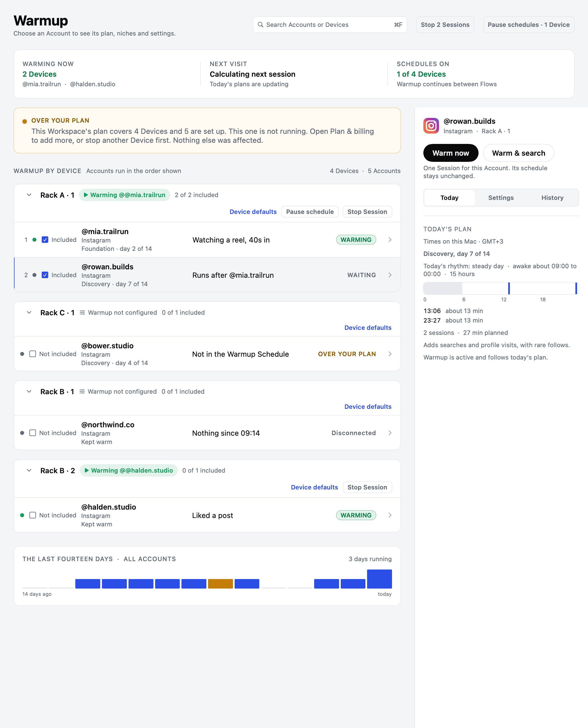The width and height of the screenshot is (588, 728).
Task: Click the Instagram logo beside @rowan.builds
Action: click(431, 126)
